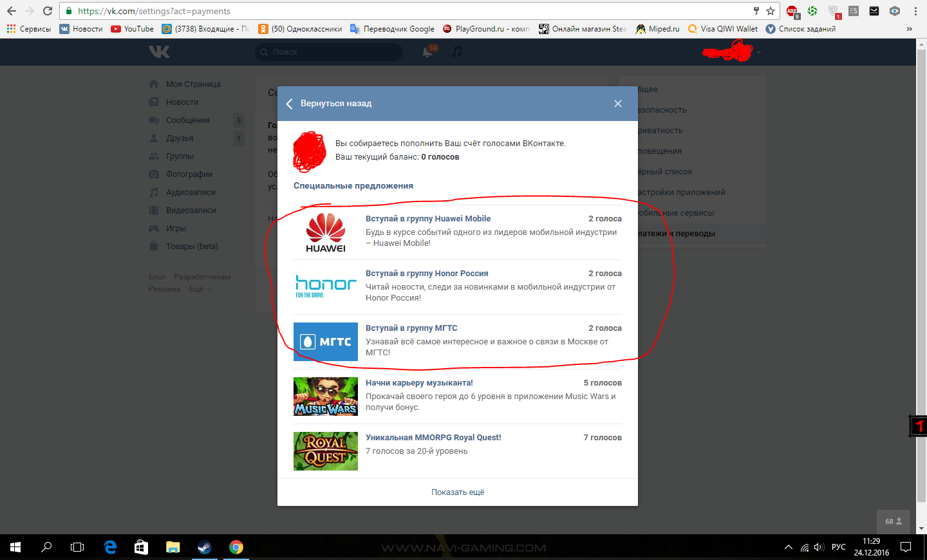The height and width of the screenshot is (560, 927).
Task: Open the Windows Store taskbar icon
Action: click(x=142, y=547)
